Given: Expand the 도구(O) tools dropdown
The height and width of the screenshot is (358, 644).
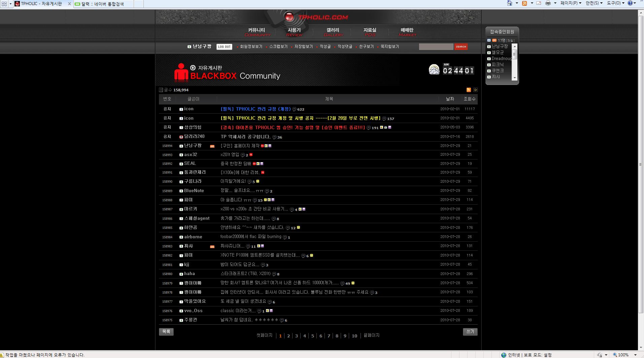Looking at the screenshot, I should tap(615, 3).
